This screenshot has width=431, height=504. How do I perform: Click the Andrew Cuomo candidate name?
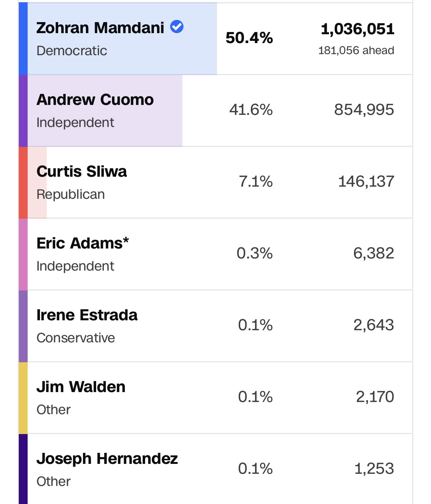pos(95,100)
